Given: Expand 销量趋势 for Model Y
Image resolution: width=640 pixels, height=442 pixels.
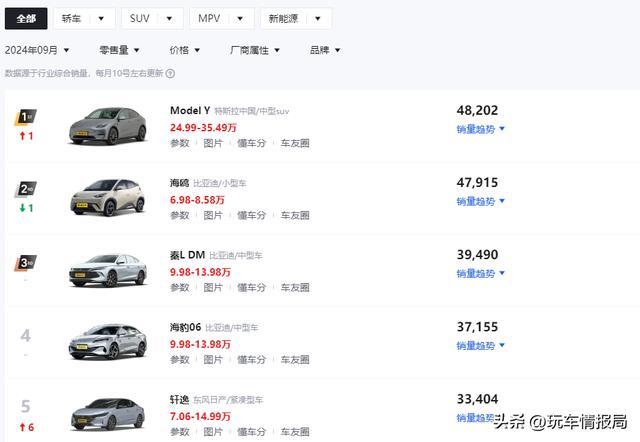Looking at the screenshot, I should (x=481, y=129).
